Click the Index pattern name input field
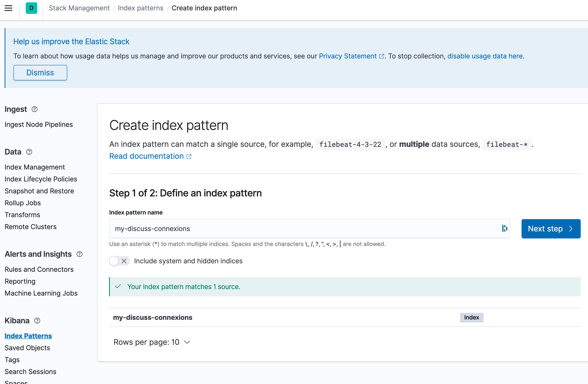The width and height of the screenshot is (588, 384). click(304, 229)
